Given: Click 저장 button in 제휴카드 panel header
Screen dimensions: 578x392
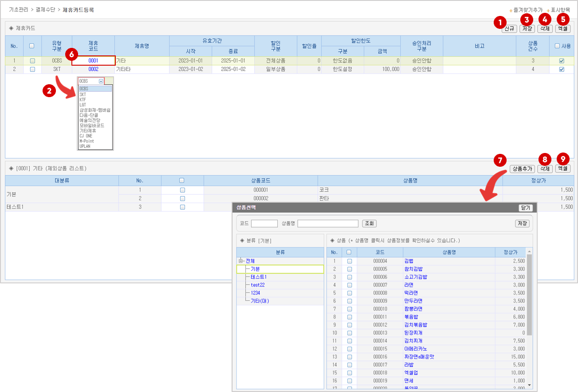Looking at the screenshot, I should pos(527,29).
